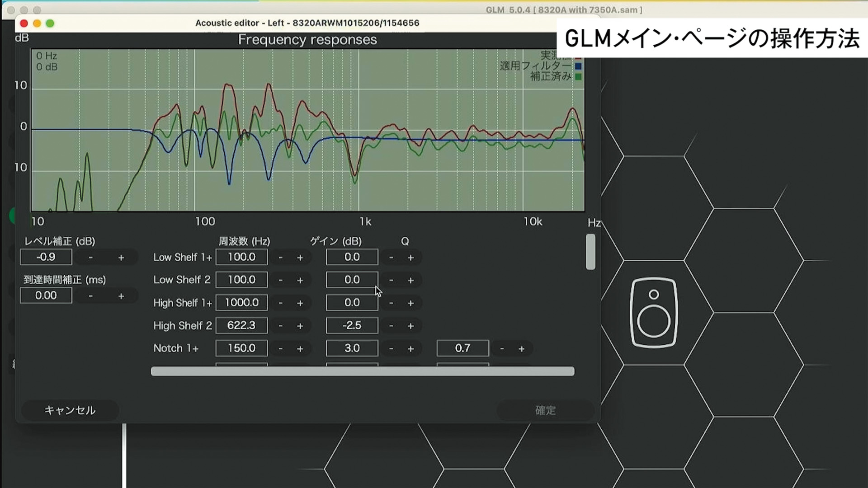Click the vertical scrollbar of the filter list

click(590, 252)
